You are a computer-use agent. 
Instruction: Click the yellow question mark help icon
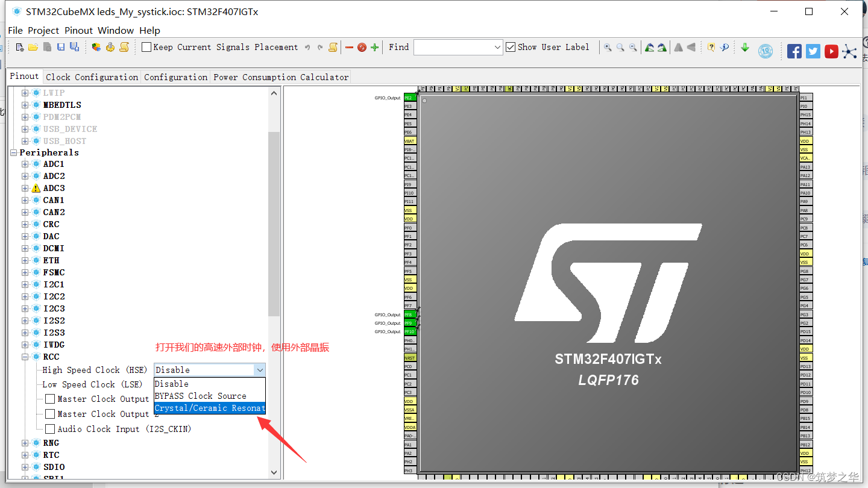[711, 47]
